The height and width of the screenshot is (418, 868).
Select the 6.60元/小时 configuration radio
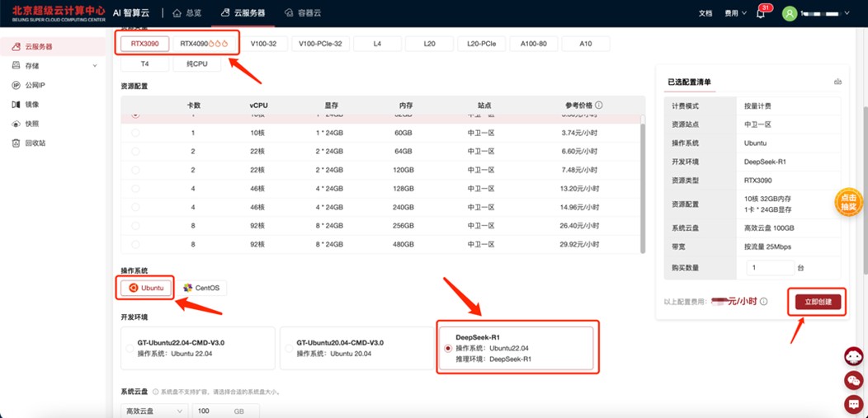135,152
